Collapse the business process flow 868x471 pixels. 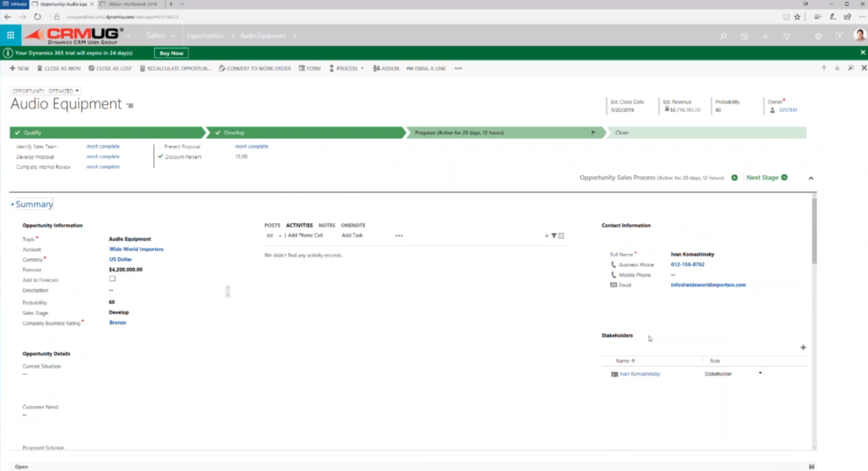tap(811, 178)
